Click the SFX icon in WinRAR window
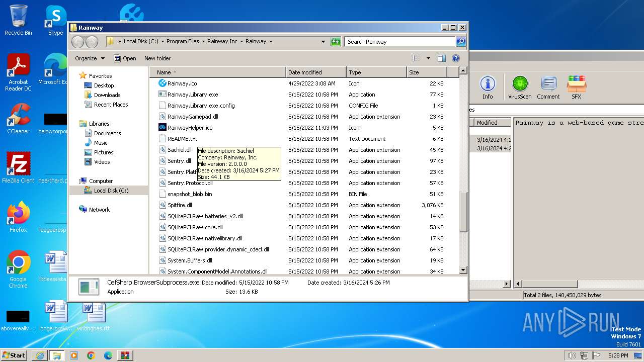The image size is (644, 362). (x=576, y=87)
